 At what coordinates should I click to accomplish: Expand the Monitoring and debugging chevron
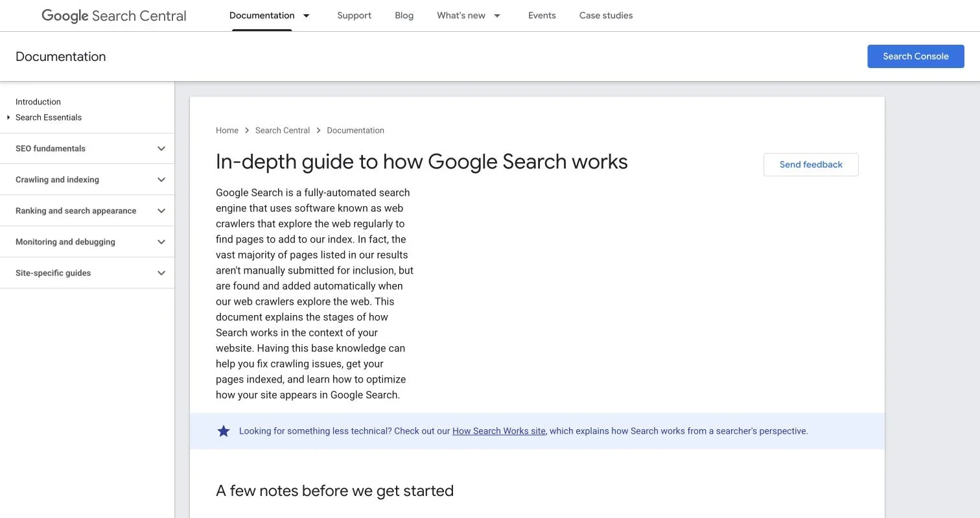pos(161,242)
